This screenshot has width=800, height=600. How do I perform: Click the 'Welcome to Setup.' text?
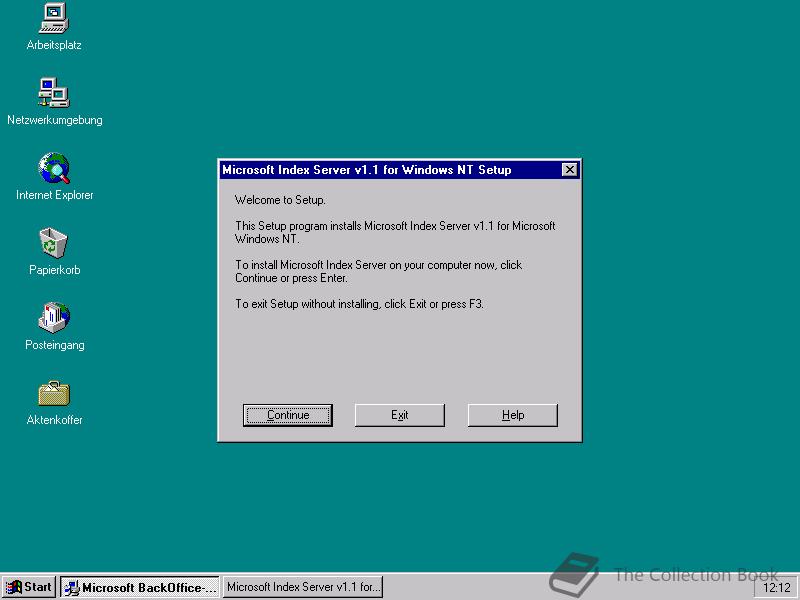point(280,200)
